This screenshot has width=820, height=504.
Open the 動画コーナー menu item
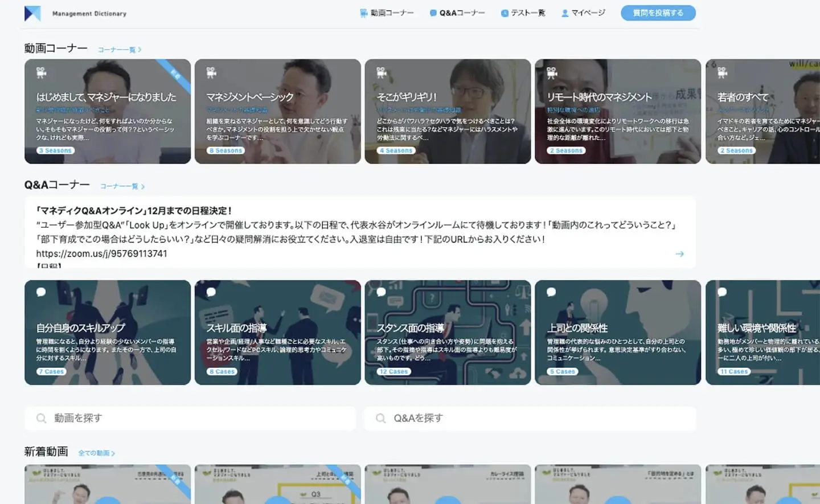click(x=387, y=13)
